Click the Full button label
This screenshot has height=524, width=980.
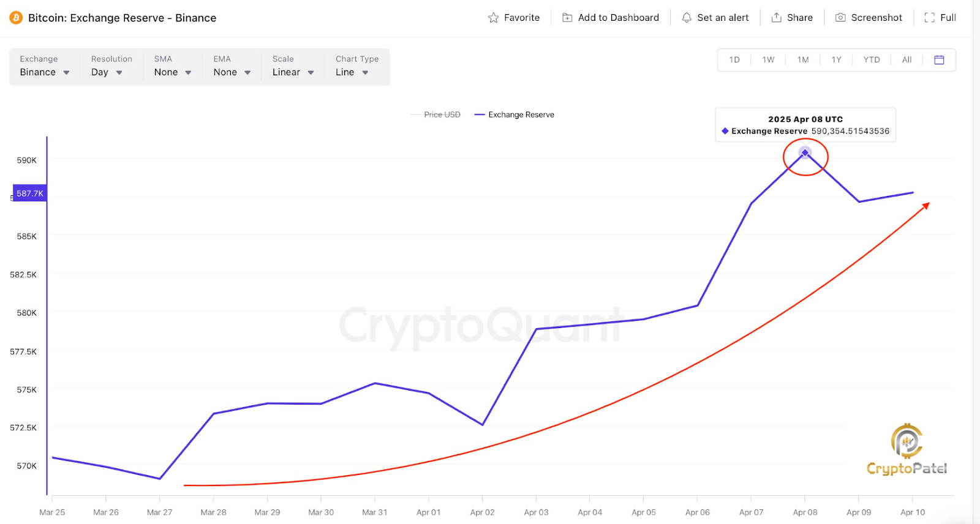[948, 18]
